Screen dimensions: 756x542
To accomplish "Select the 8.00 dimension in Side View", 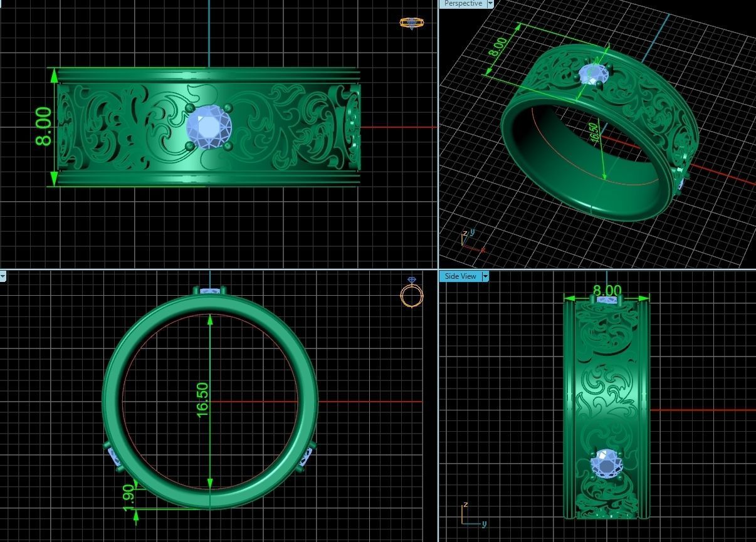I will click(607, 291).
